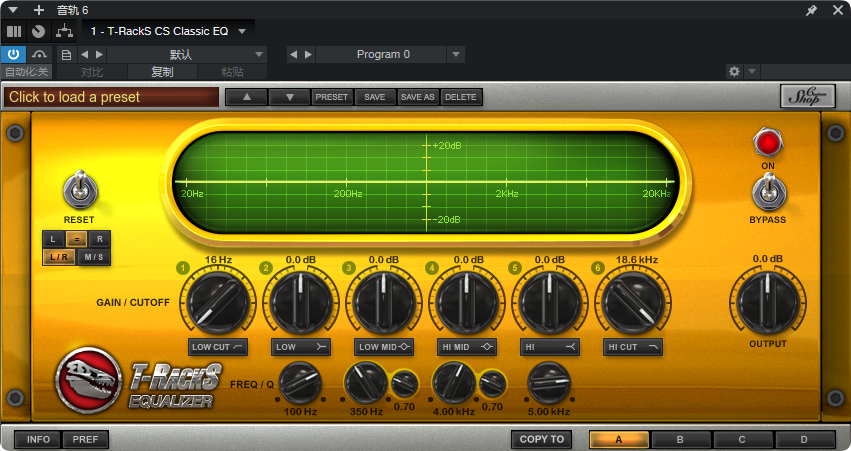
Task: Open the 默认 preset dropdown
Action: tap(186, 54)
